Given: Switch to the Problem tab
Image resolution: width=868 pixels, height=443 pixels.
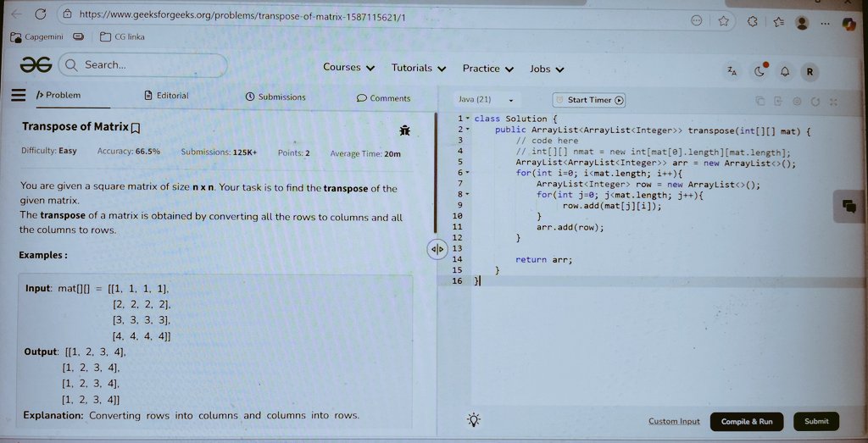Looking at the screenshot, I should tap(58, 95).
